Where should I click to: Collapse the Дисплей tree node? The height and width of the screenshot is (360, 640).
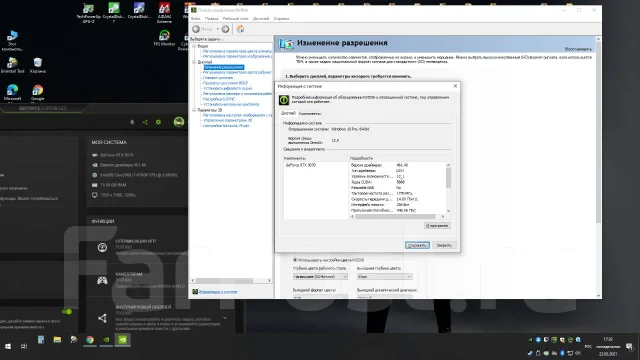[x=194, y=62]
